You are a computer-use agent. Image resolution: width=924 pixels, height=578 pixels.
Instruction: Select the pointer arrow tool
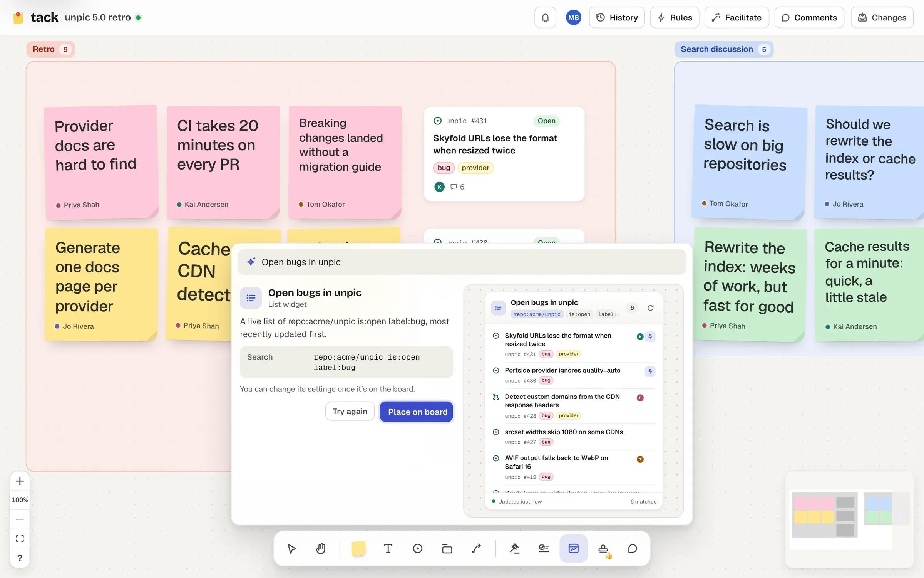(x=291, y=548)
